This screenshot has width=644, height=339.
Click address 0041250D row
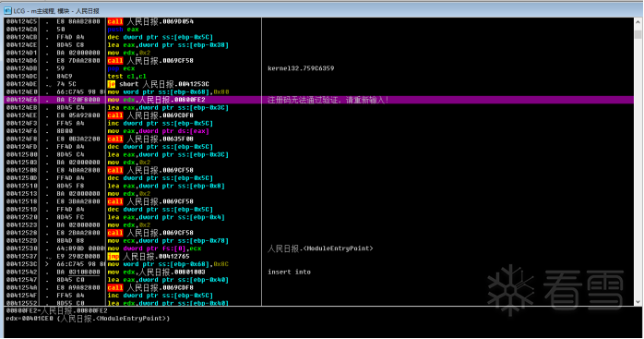pyautogui.click(x=21, y=177)
